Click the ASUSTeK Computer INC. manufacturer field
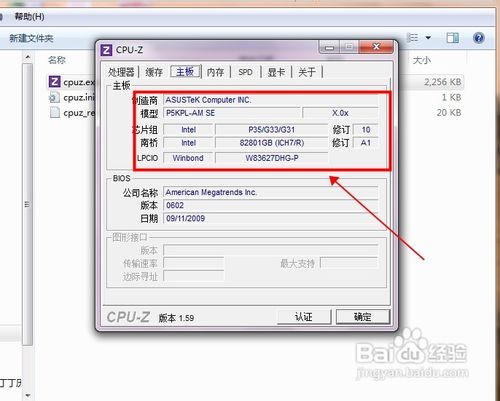Image resolution: width=500 pixels, height=401 pixels. (271, 100)
